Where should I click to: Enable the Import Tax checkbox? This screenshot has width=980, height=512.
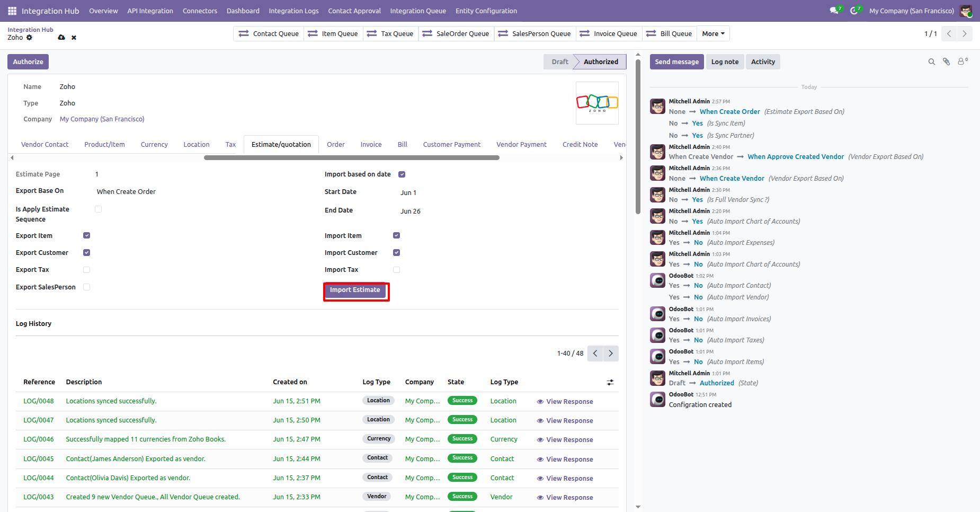click(396, 270)
